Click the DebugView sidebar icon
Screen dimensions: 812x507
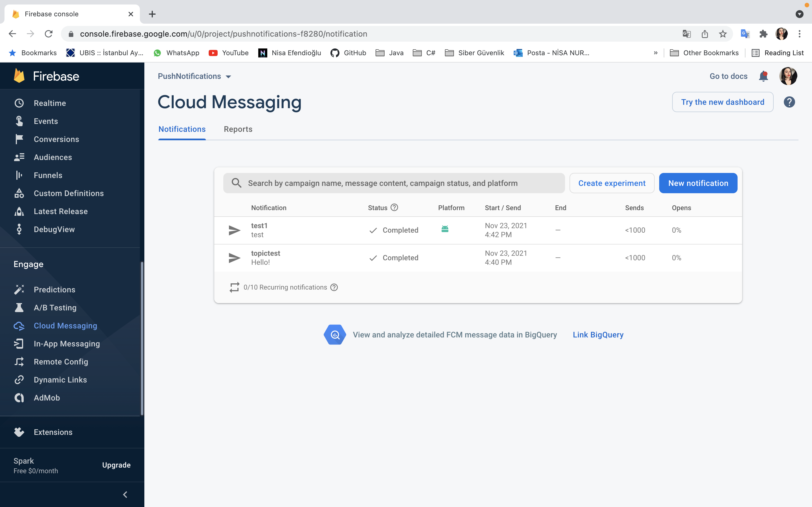click(x=19, y=229)
